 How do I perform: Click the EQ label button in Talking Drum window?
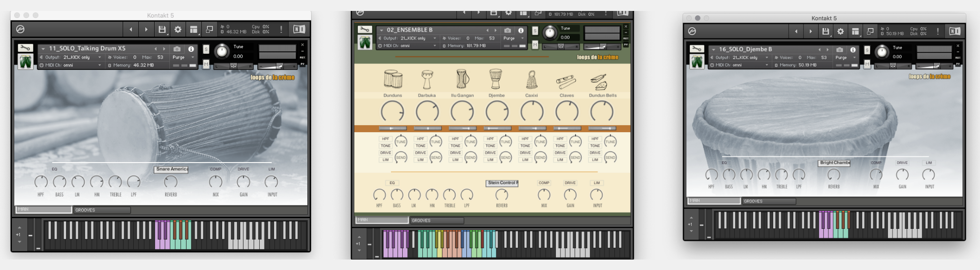point(54,169)
